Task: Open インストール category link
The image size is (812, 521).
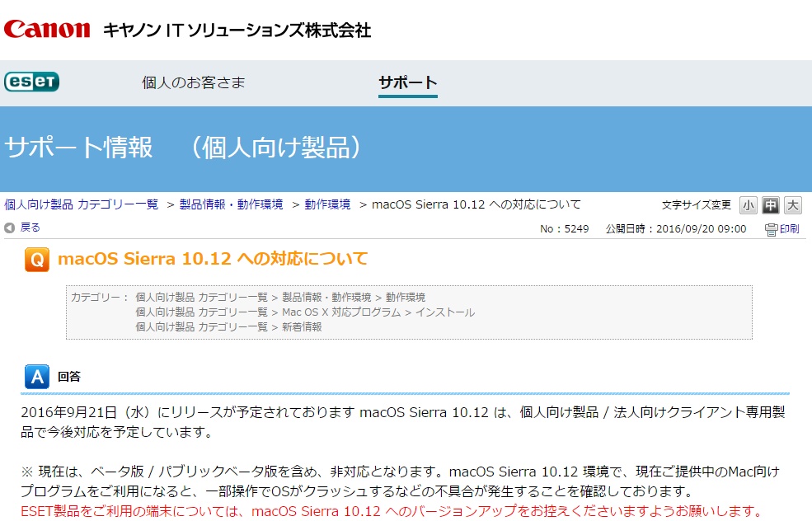Action: [x=445, y=312]
